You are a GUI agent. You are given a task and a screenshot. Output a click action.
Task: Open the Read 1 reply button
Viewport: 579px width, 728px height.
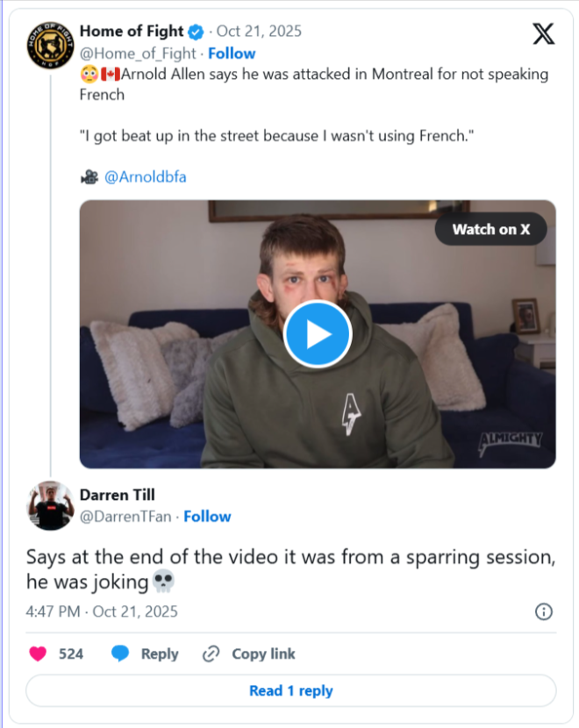[x=290, y=690]
